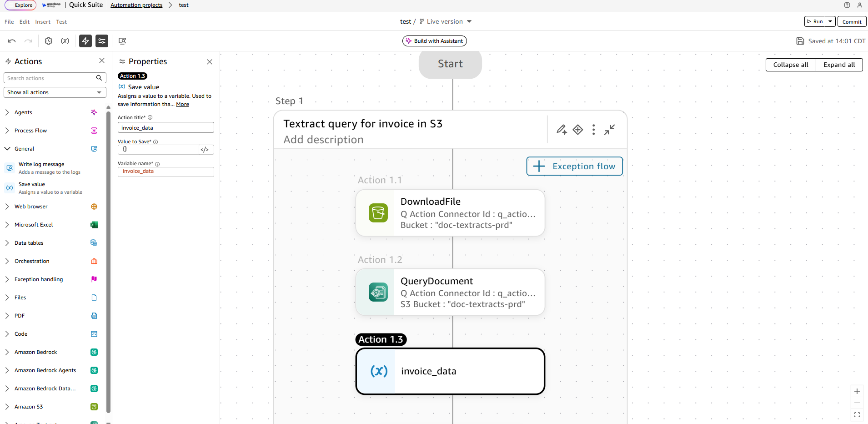Open the screen preview icon in toolbar
The height and width of the screenshot is (424, 868).
click(122, 41)
